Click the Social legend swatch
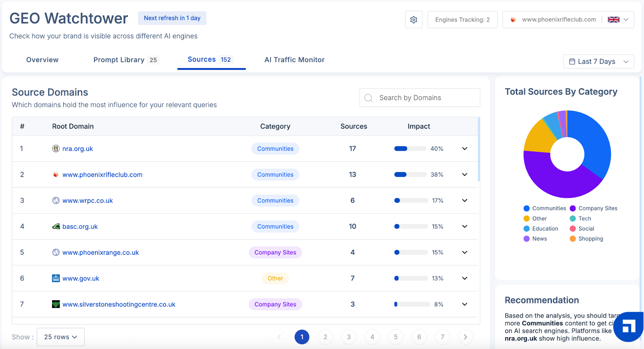 573,229
